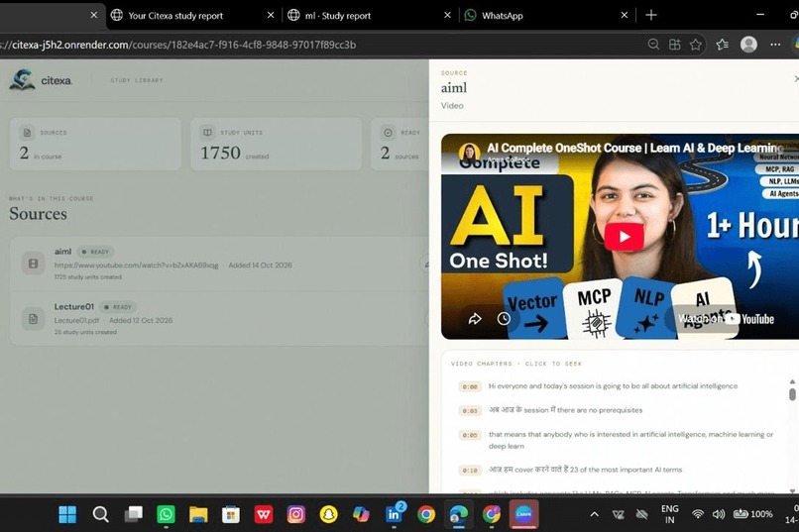Close the 'ml - Study report' tab

point(447,15)
